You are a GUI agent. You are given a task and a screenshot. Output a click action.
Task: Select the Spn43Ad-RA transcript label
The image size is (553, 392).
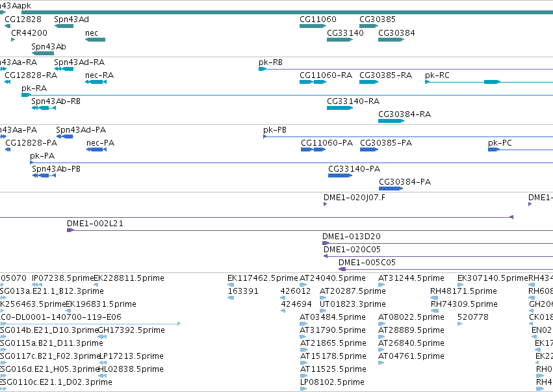coord(79,62)
